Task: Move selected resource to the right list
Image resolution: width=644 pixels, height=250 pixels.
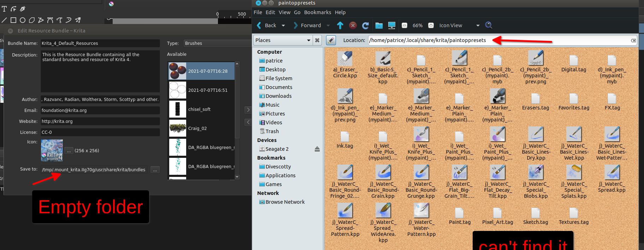Action: click(248, 110)
